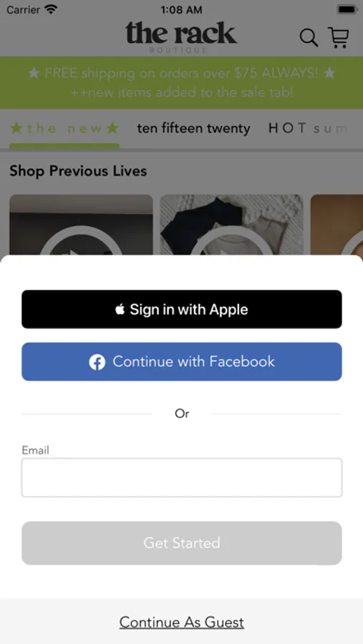This screenshot has height=644, width=363.
Task: Tap the Shop Previous Lives heading
Action: (78, 171)
